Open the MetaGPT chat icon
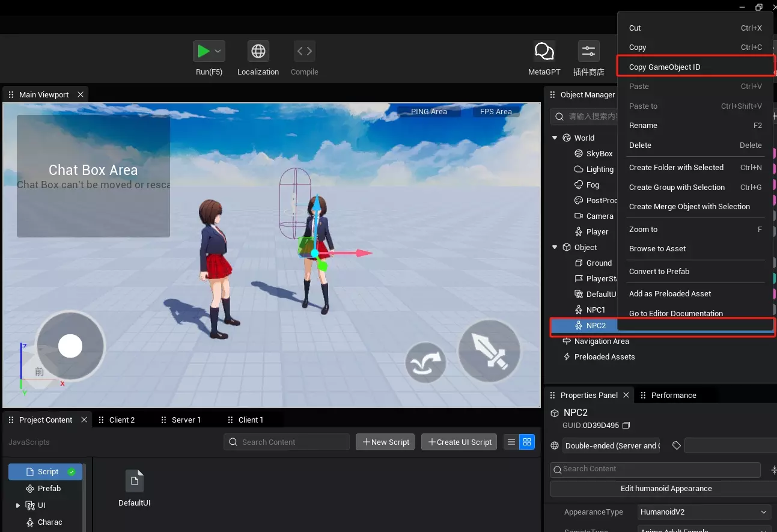 [x=544, y=51]
